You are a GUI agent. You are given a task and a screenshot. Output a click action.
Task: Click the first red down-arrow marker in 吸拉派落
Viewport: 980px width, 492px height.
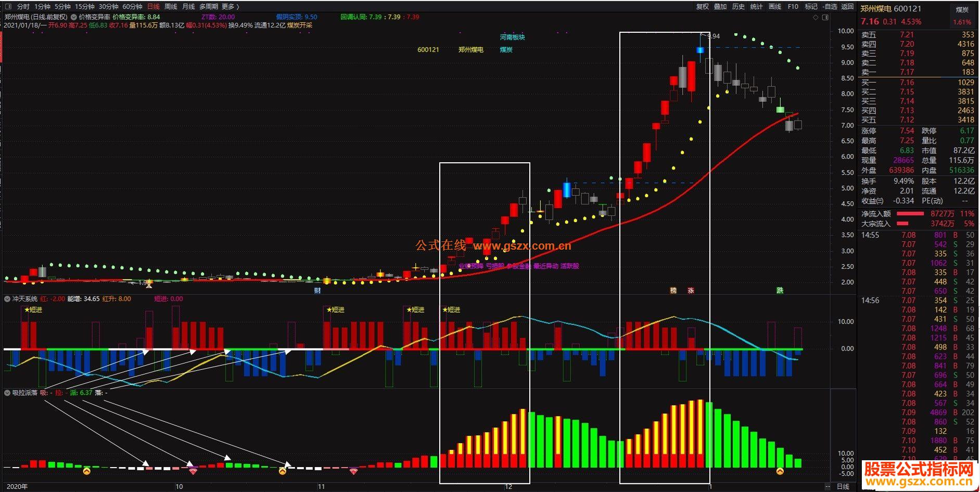click(x=193, y=471)
